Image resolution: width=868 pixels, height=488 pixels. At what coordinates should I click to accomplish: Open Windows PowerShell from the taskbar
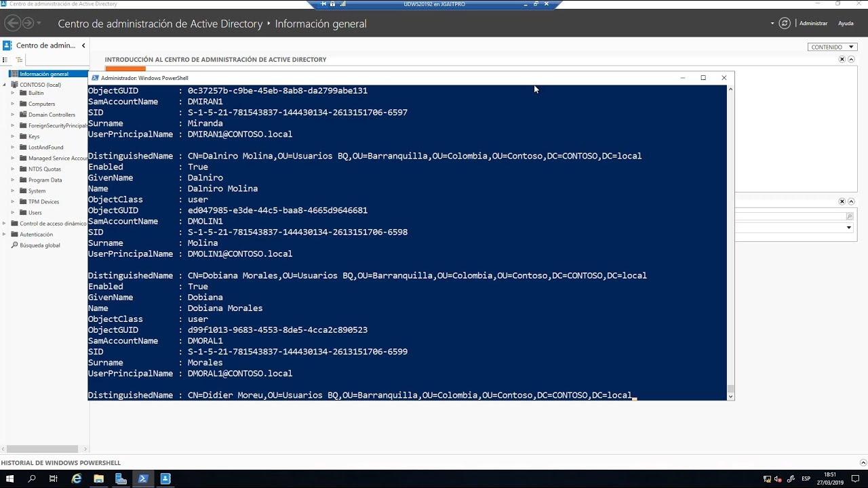click(x=143, y=479)
